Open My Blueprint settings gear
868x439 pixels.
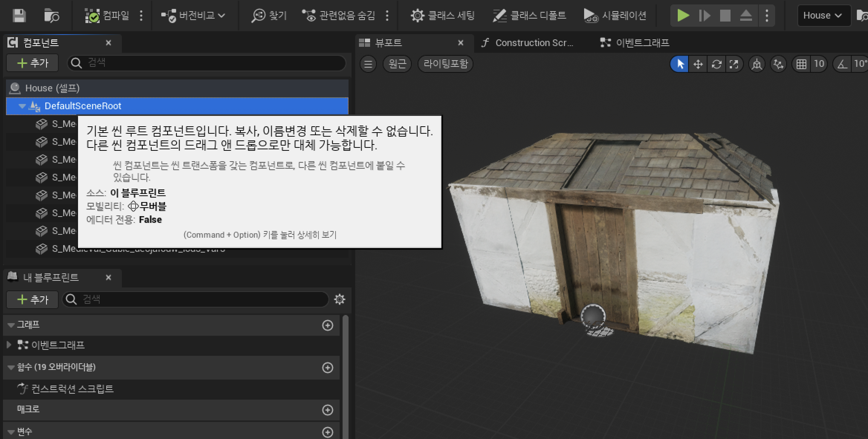pos(339,299)
